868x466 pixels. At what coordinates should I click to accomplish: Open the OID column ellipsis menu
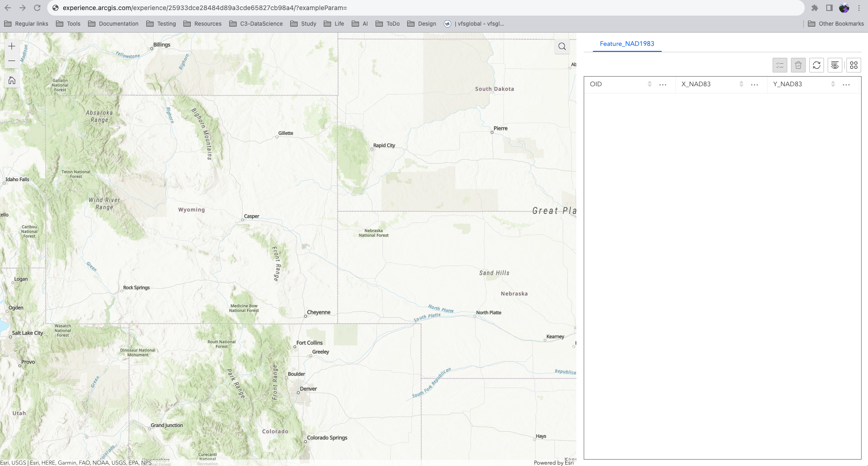tap(663, 84)
